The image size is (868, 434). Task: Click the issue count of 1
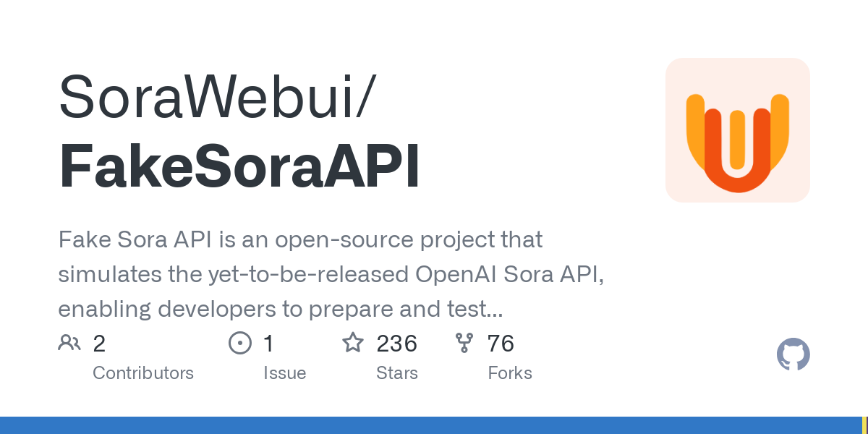(x=269, y=343)
